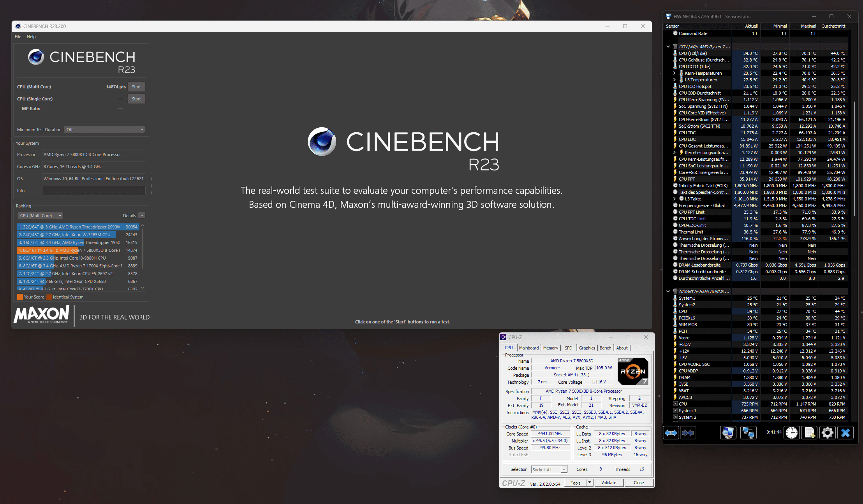The image size is (863, 504).
Task: Switch to the Memory tab in CPU-Z
Action: (x=551, y=348)
